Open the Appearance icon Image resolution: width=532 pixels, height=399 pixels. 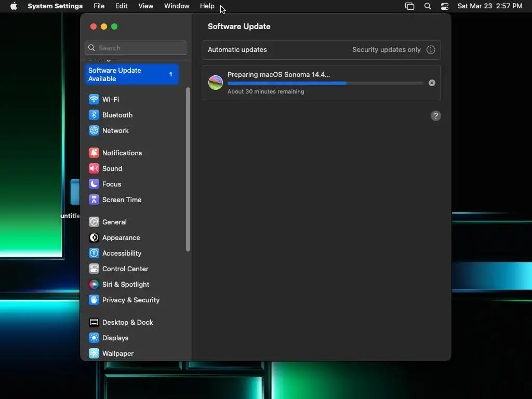coord(94,238)
